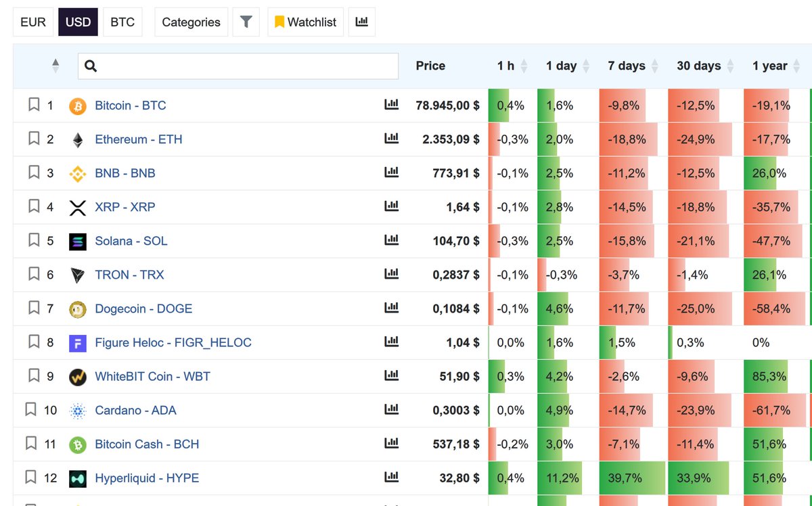Screen dimensions: 812x506
Task: Open the chart icon for BNB
Action: [391, 172]
